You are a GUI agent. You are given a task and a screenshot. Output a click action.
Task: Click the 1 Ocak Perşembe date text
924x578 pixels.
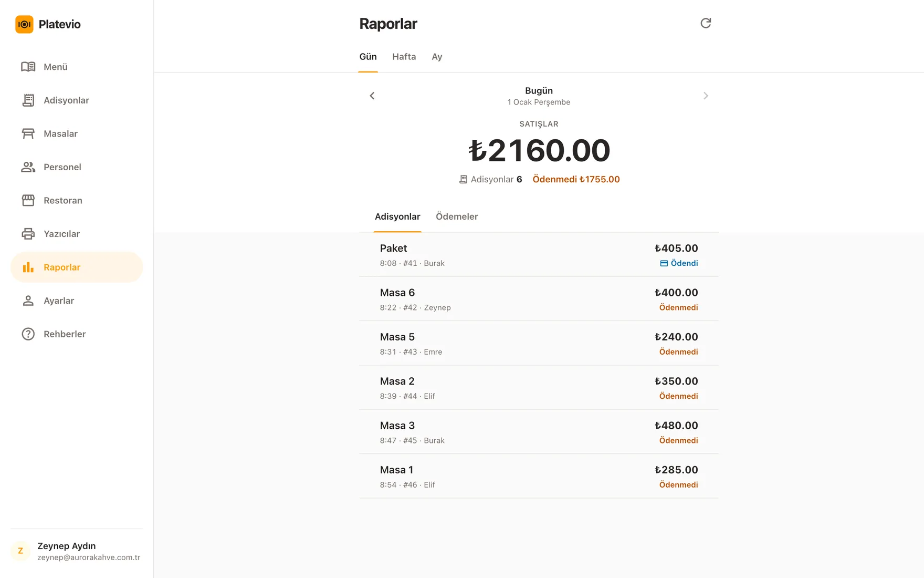point(539,102)
